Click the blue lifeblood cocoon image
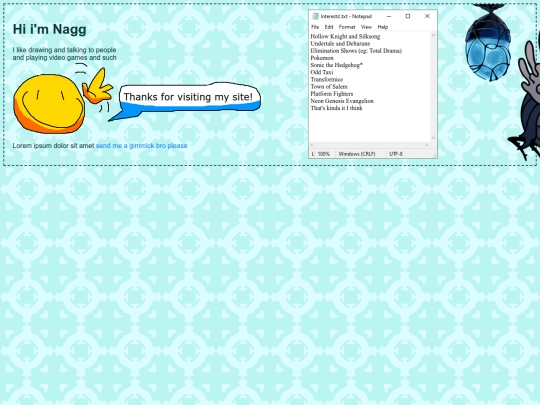 pos(488,43)
